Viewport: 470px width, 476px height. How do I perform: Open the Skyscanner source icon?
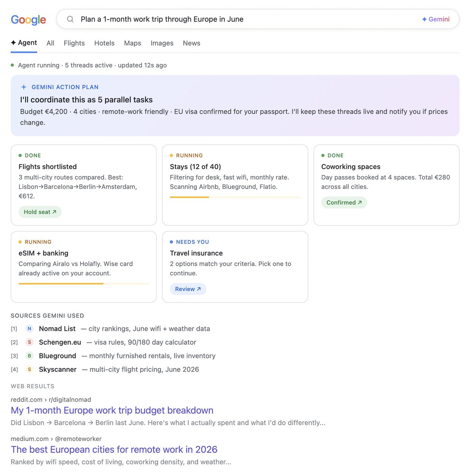point(29,369)
